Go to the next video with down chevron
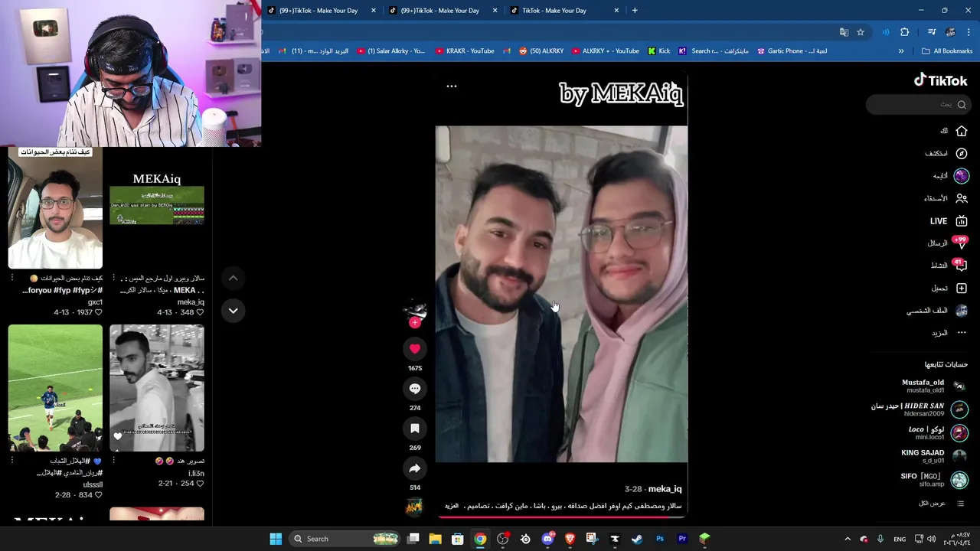The height and width of the screenshot is (551, 980). click(233, 311)
